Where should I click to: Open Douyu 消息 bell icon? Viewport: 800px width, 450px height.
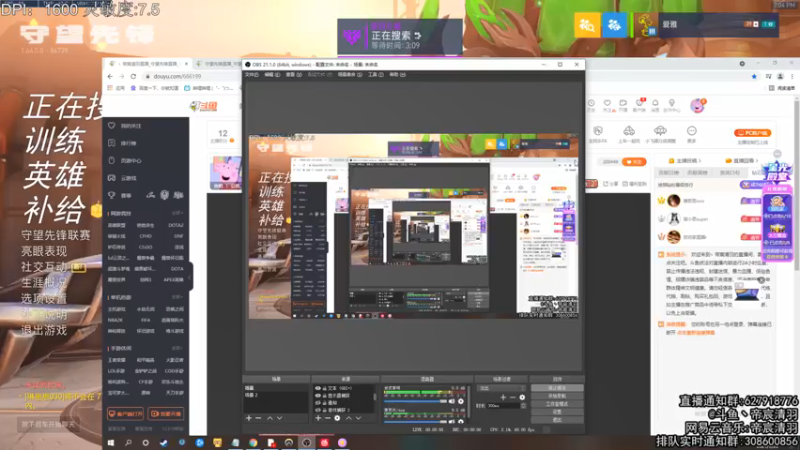pos(656,103)
